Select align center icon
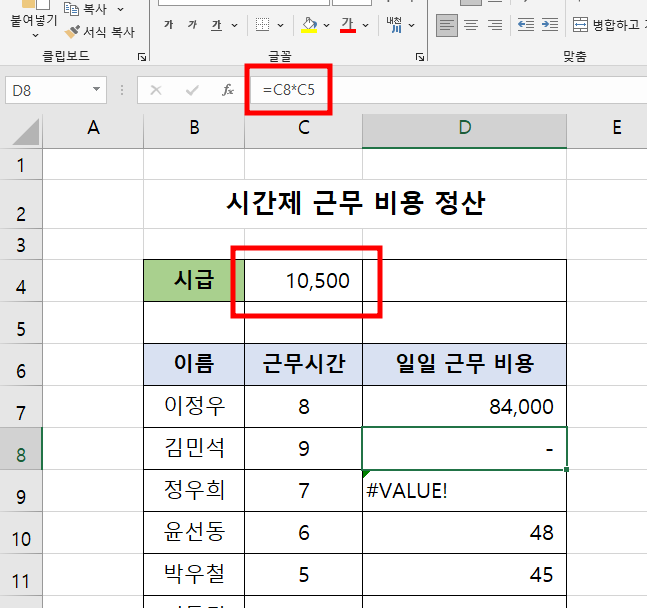The height and width of the screenshot is (608, 647). pos(471,26)
